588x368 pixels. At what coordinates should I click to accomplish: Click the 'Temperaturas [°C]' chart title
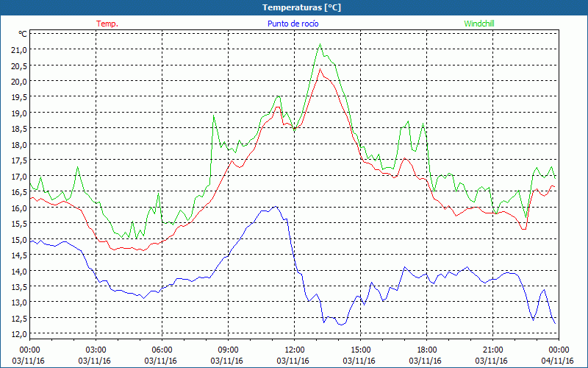(302, 7)
